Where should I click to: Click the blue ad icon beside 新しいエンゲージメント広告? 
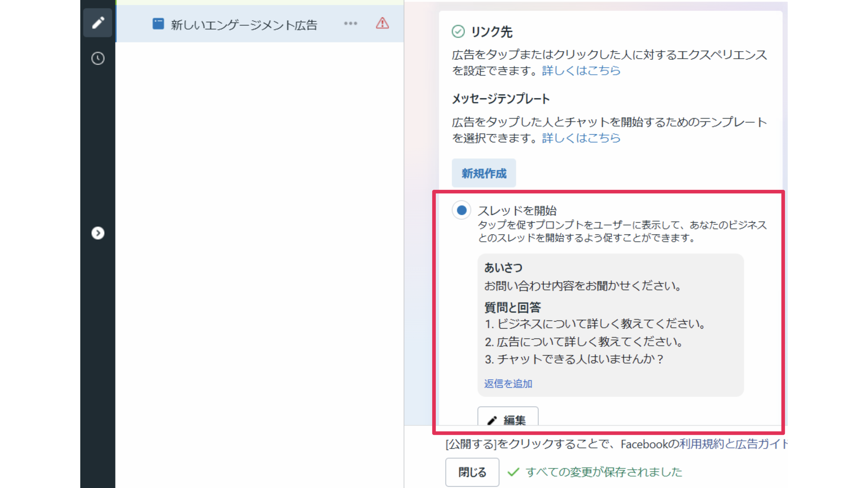(x=158, y=24)
